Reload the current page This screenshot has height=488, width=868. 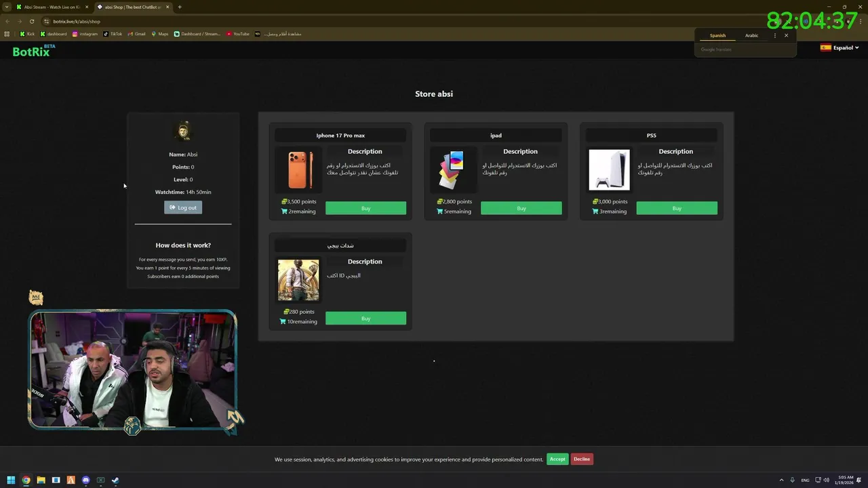pos(32,21)
